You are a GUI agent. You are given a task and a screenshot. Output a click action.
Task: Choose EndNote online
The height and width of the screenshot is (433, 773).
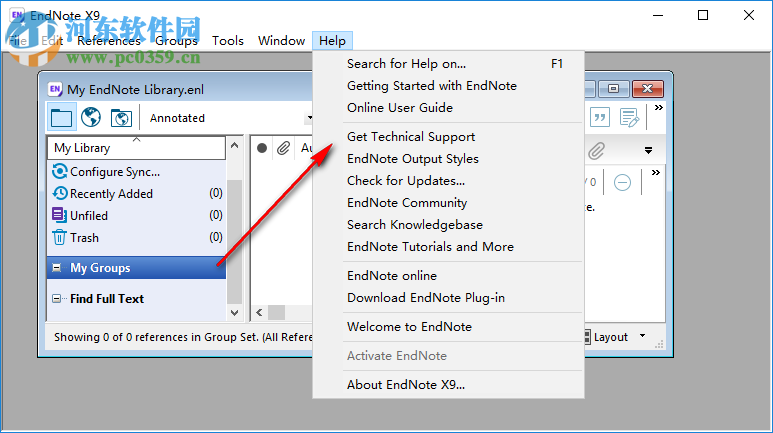click(x=449, y=276)
